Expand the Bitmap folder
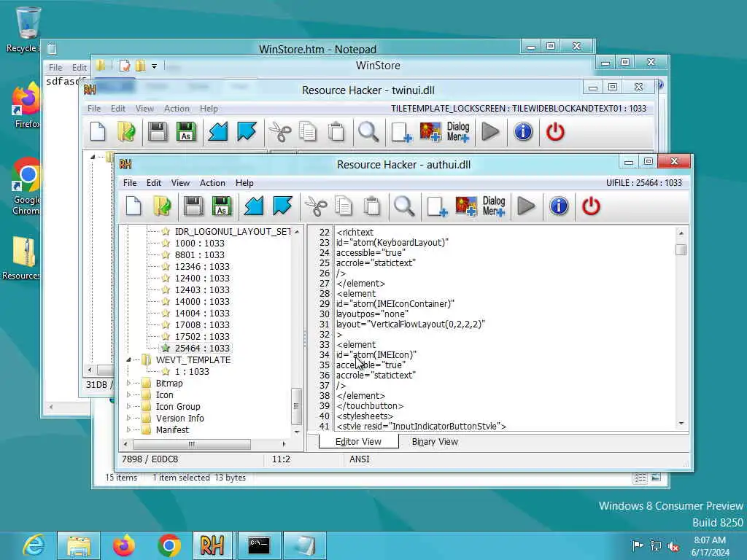Image resolution: width=747 pixels, height=560 pixels. click(128, 384)
